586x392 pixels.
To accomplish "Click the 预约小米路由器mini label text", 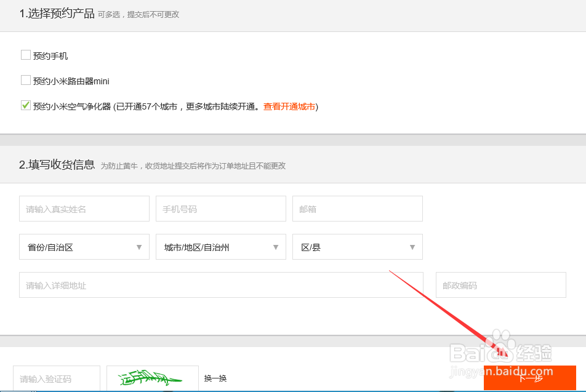I will 71,81.
